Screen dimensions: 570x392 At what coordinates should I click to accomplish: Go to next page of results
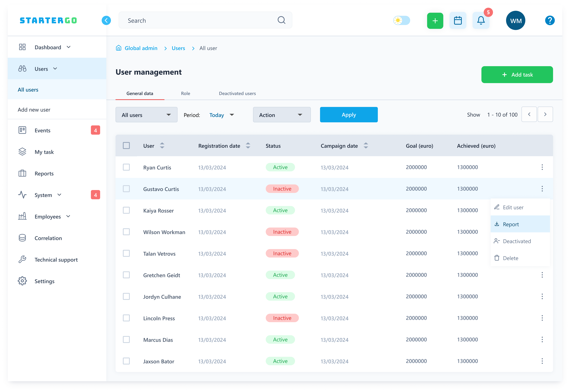coord(545,115)
